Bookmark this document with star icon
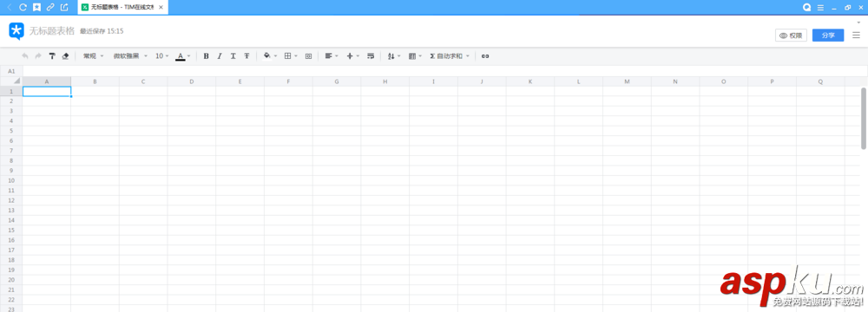The width and height of the screenshot is (868, 312). click(x=36, y=7)
